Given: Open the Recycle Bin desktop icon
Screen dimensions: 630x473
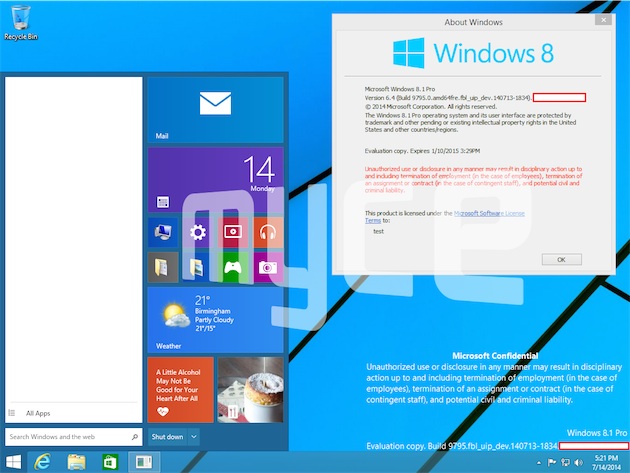Looking at the screenshot, I should (21, 23).
